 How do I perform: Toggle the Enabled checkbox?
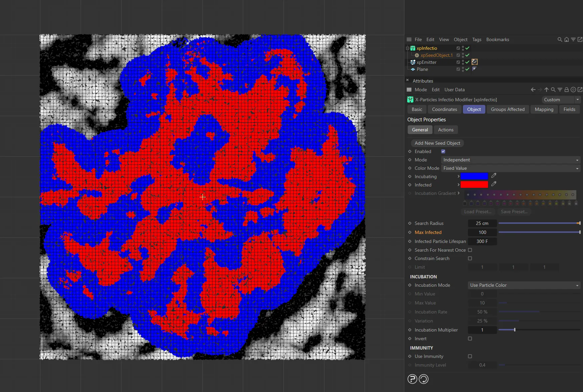(443, 151)
